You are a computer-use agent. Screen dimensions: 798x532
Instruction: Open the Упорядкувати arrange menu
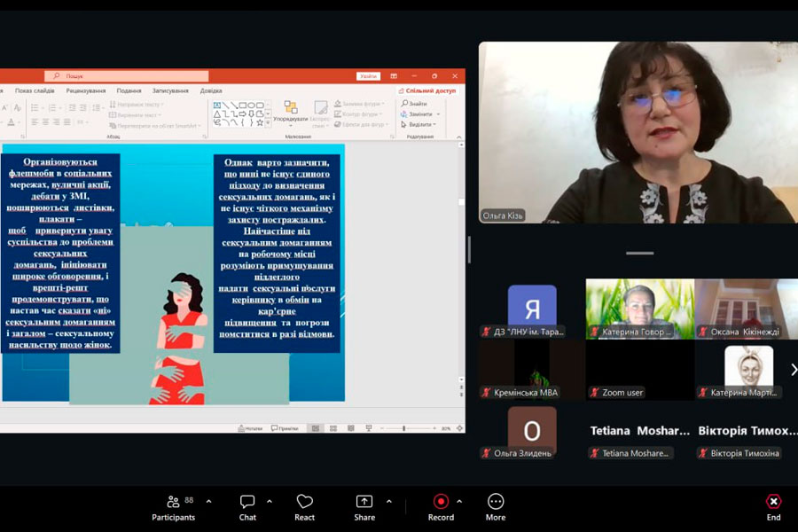point(291,112)
